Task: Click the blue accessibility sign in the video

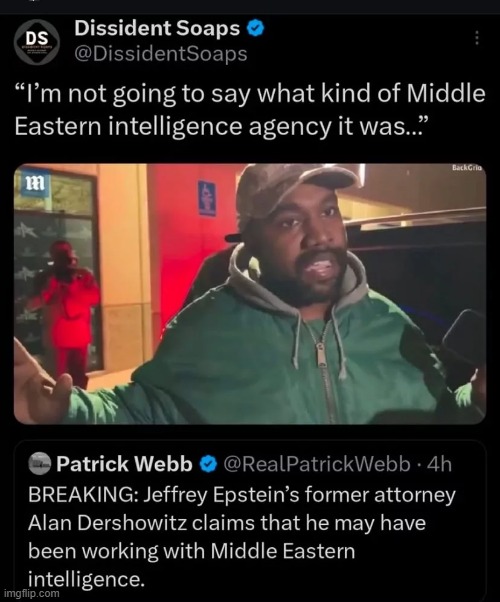Action: (207, 198)
